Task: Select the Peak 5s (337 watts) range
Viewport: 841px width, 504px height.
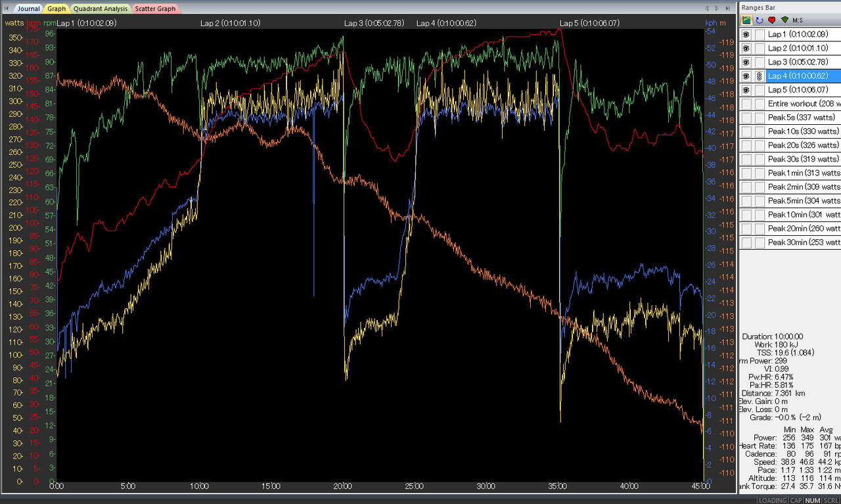Action: 803,118
